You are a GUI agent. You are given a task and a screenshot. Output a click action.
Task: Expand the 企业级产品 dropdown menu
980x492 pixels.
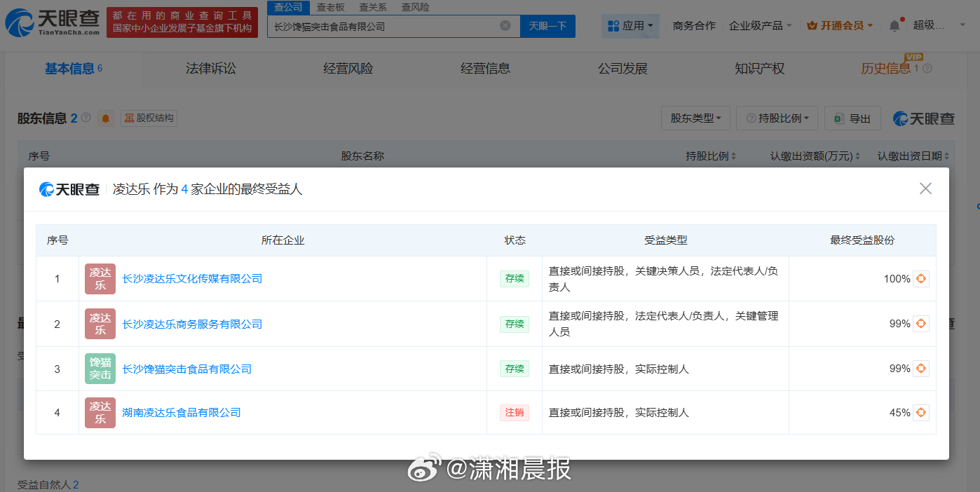pyautogui.click(x=761, y=26)
